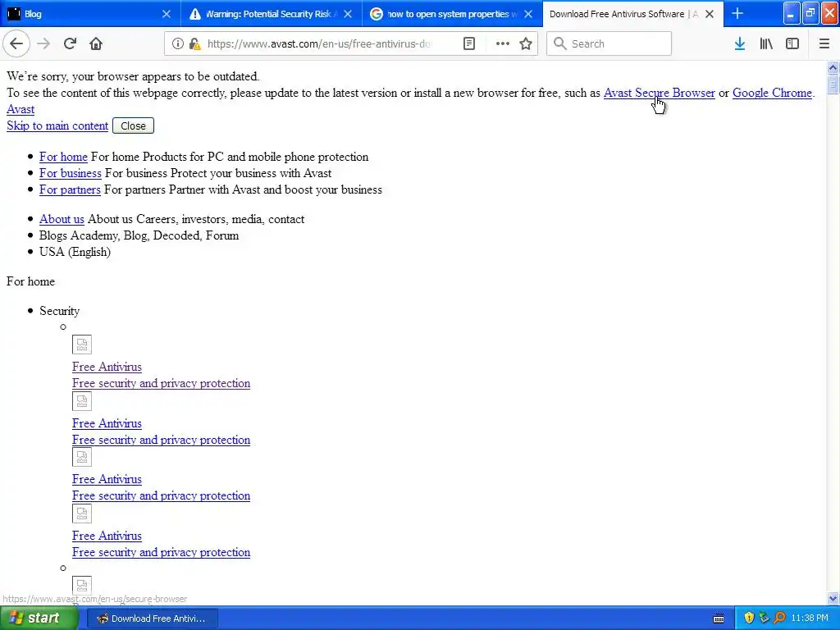Go back using the browser back arrow

16,44
